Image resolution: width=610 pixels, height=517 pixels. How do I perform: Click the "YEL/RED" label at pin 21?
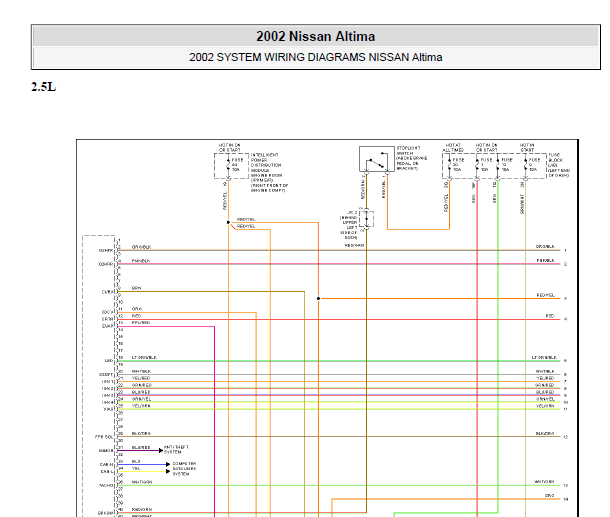pos(140,378)
